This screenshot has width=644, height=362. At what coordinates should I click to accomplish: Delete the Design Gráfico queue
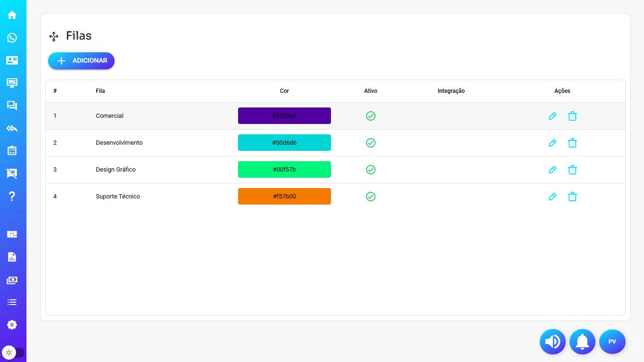(572, 170)
